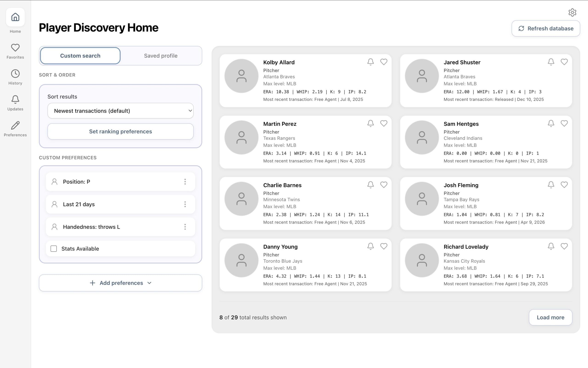Open Jared Shuster's avatar placeholder
588x368 pixels.
click(x=422, y=76)
